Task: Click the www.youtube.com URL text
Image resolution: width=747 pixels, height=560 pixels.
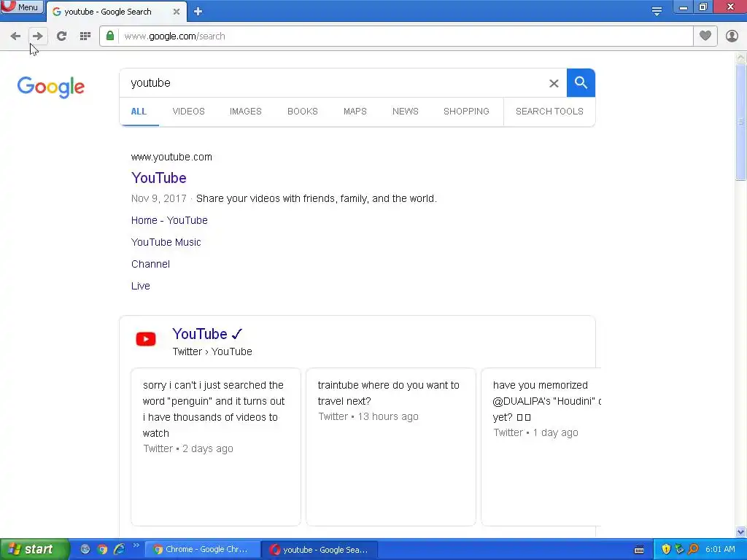Action: 171,157
